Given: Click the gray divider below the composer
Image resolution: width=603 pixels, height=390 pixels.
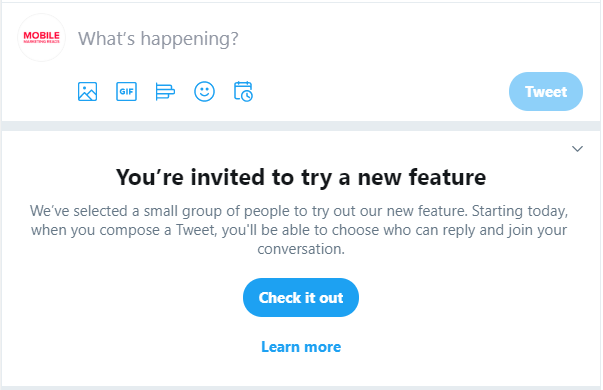Looking at the screenshot, I should (301, 126).
